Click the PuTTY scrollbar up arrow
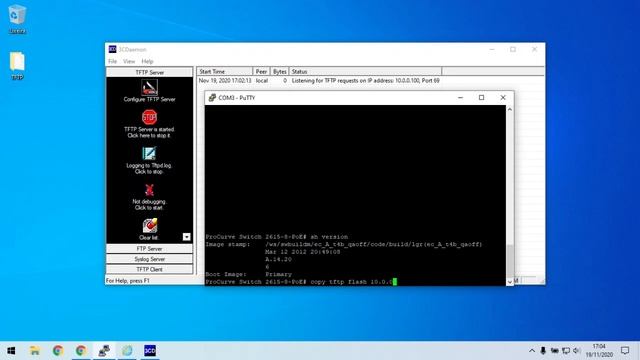Screen dimensions: 640x360 click(509, 109)
